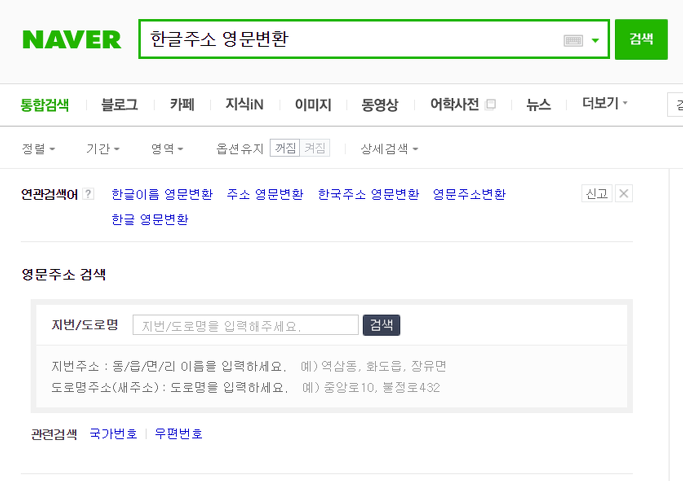Open the 어학사전 tab
The height and width of the screenshot is (481, 683).
[454, 105]
